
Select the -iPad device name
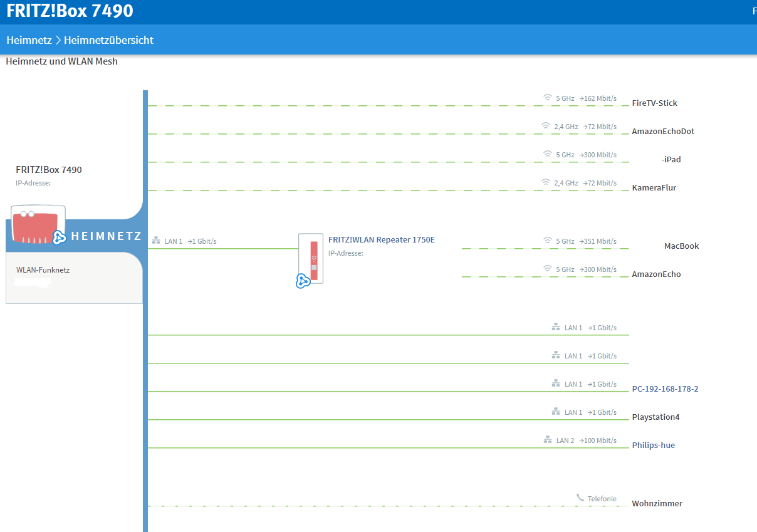(671, 160)
